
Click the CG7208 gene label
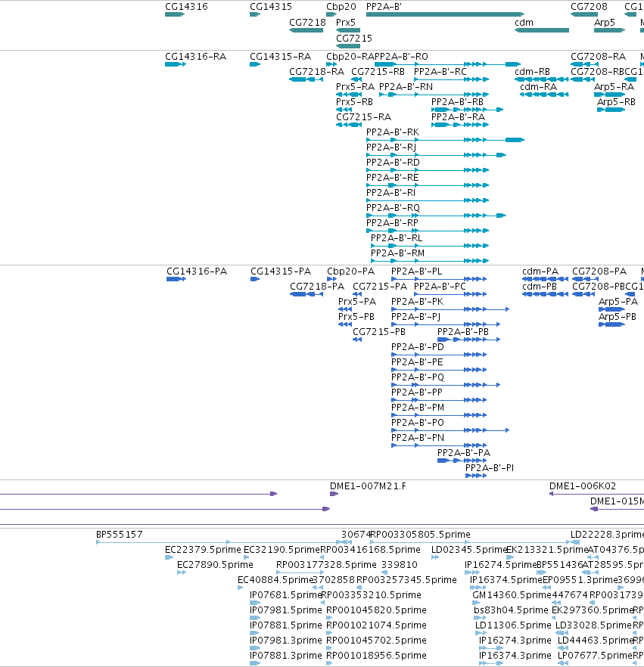click(x=589, y=7)
